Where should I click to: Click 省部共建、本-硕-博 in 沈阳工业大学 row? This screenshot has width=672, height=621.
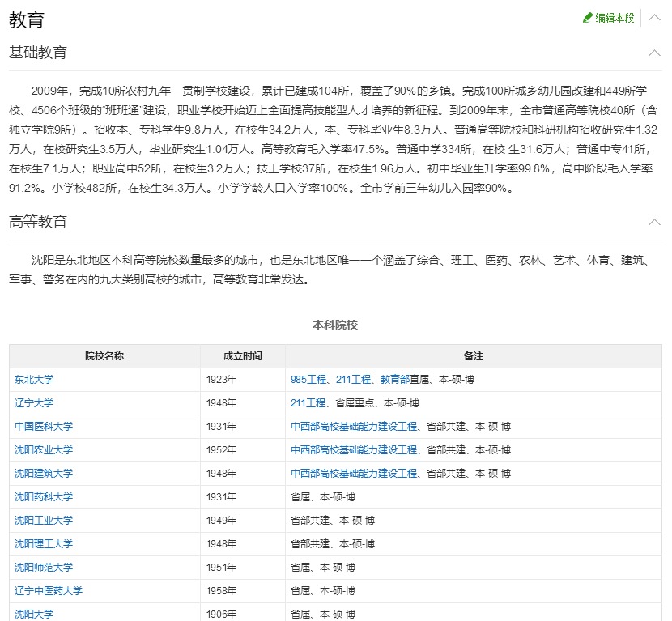click(x=333, y=521)
